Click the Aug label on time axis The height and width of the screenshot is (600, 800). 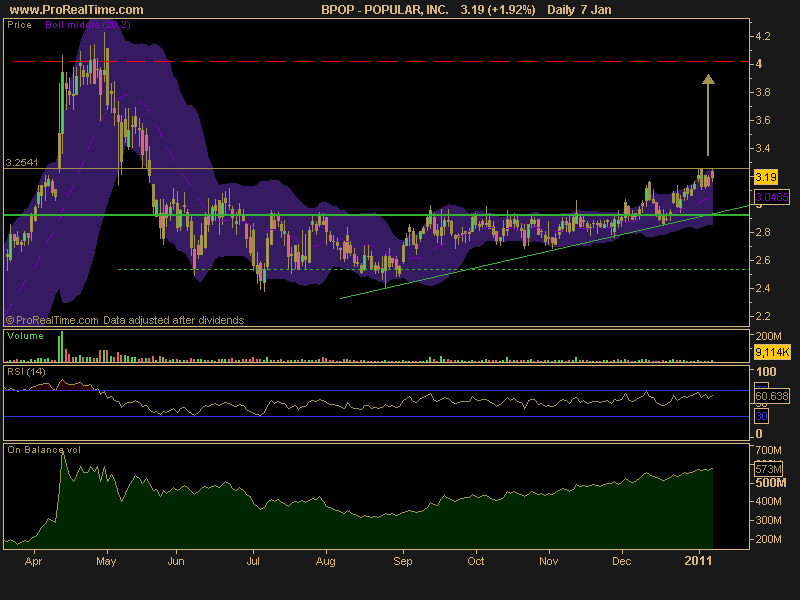point(326,561)
